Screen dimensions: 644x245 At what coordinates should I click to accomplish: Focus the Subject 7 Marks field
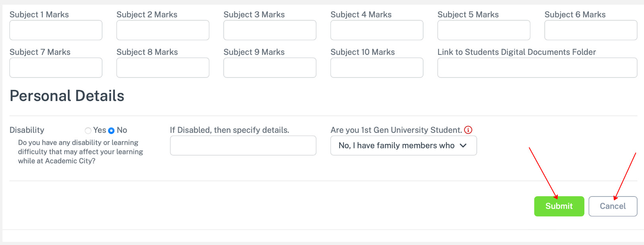56,68
